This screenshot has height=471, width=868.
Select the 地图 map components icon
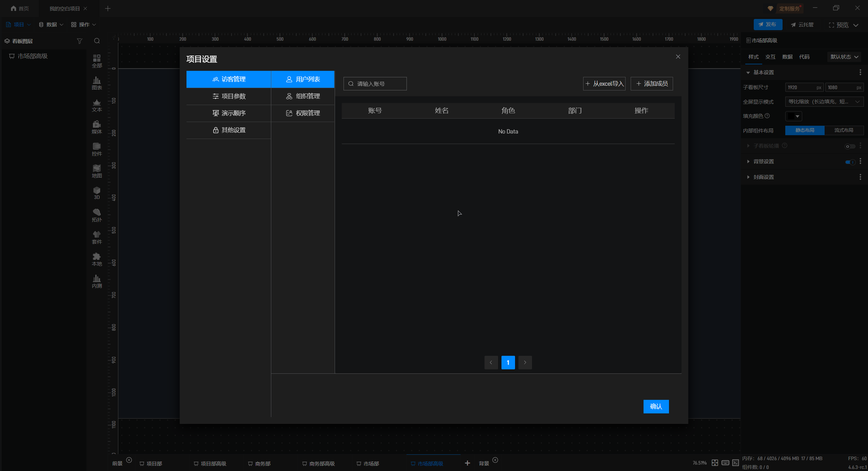point(97,171)
